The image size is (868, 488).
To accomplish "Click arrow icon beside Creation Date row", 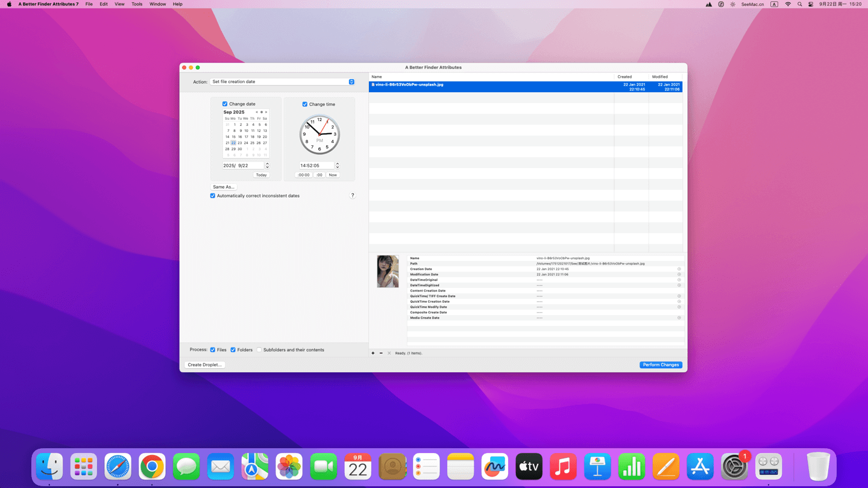I will (679, 269).
